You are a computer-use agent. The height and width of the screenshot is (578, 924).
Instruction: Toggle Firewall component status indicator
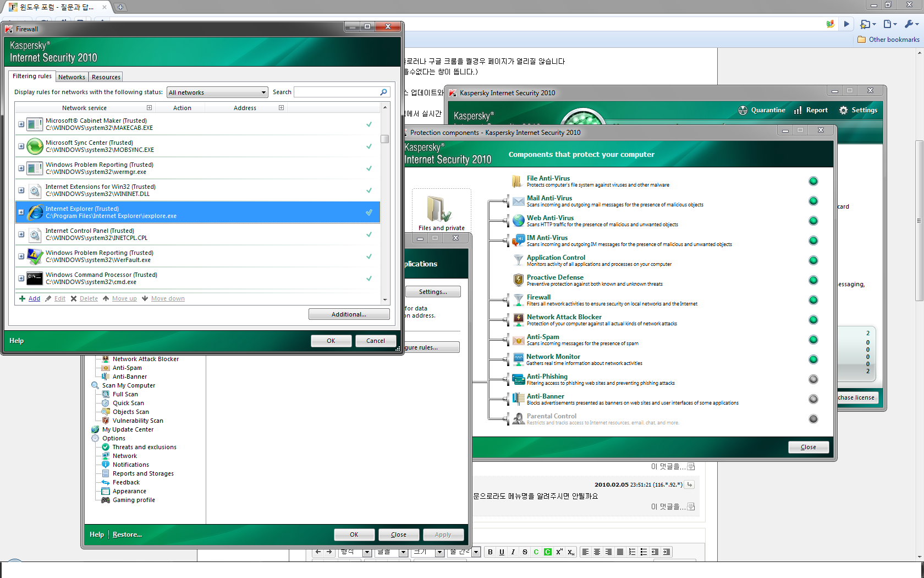[x=813, y=300]
